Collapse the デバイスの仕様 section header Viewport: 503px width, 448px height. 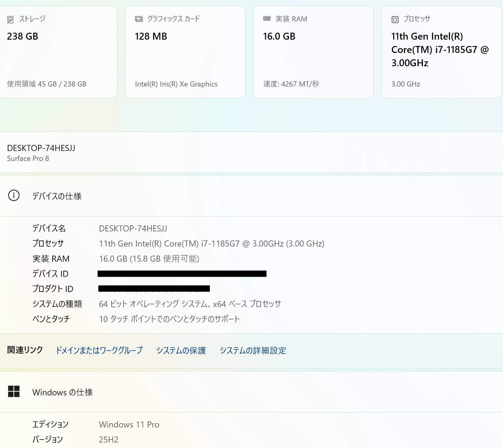click(x=251, y=196)
